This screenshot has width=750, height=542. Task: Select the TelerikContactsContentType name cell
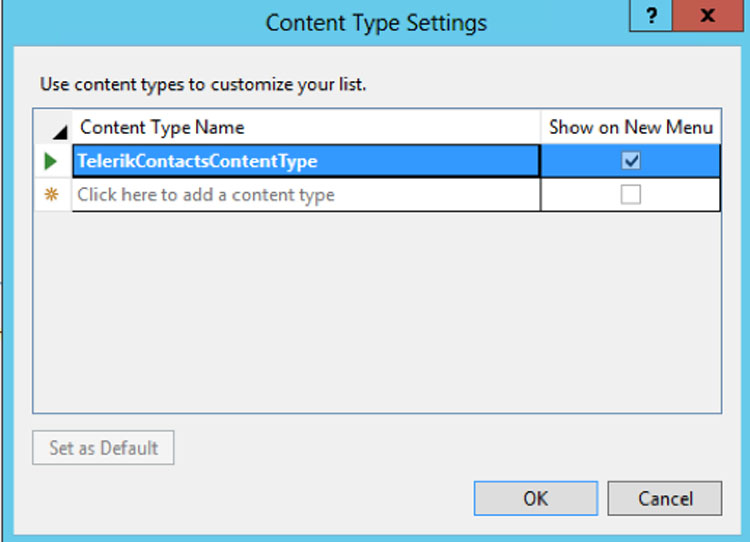(306, 161)
